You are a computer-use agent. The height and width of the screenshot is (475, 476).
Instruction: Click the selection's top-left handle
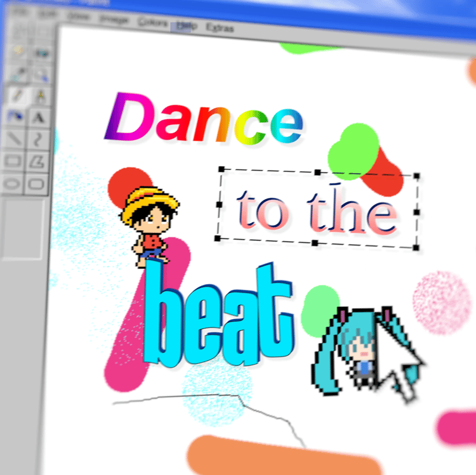tap(221, 169)
